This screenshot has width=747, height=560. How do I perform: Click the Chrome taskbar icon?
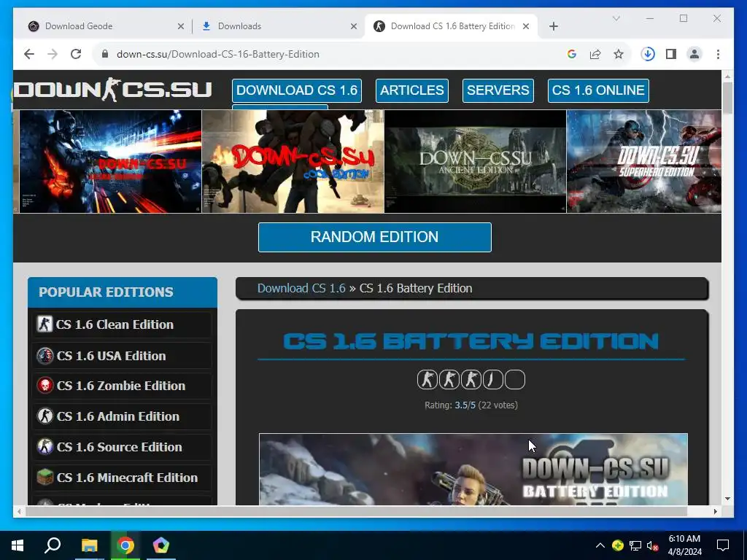125,545
